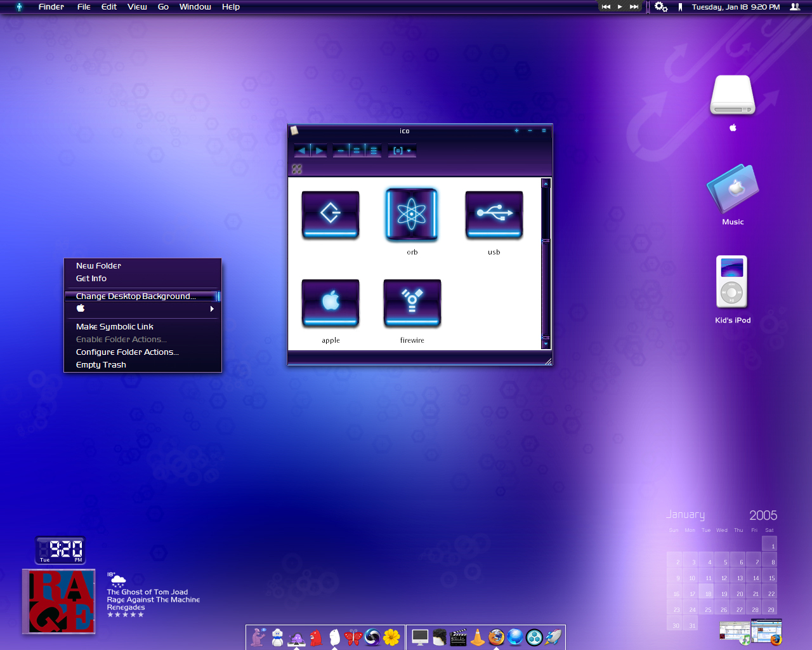Click scroll down arrow in ico window
This screenshot has width=812, height=650.
[546, 344]
